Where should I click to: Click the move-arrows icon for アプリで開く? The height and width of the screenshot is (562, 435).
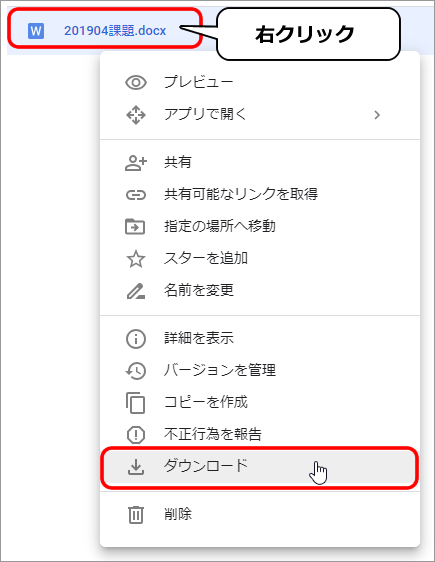136,115
